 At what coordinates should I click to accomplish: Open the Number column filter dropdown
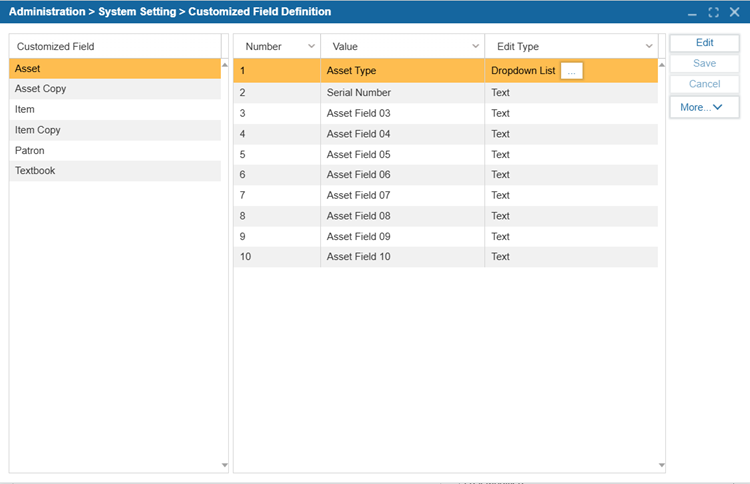[311, 46]
